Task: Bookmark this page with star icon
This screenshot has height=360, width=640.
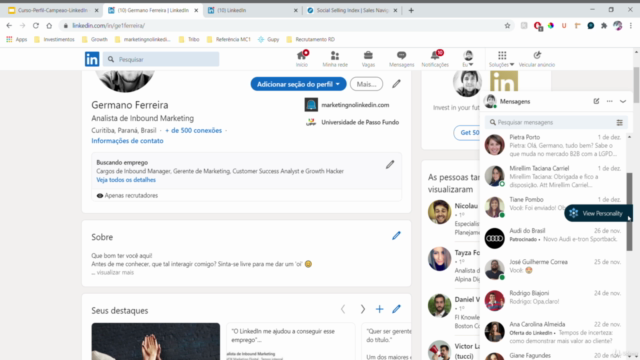Action: (507, 25)
